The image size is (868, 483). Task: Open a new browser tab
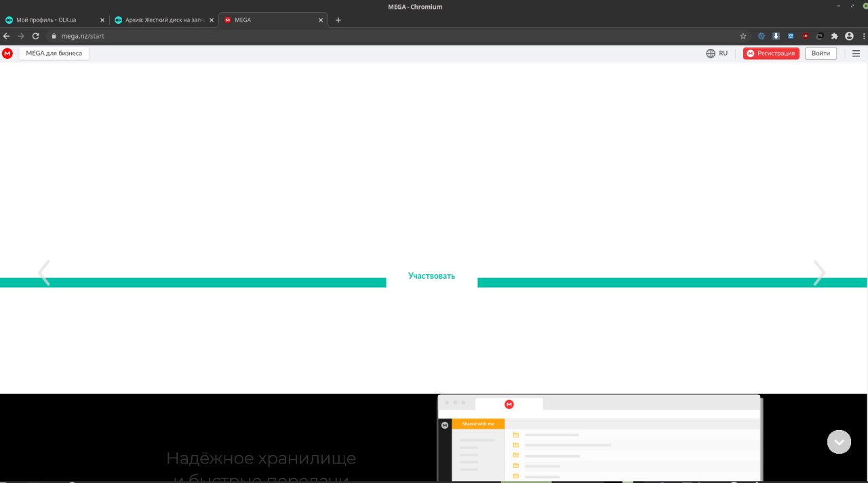tap(338, 20)
